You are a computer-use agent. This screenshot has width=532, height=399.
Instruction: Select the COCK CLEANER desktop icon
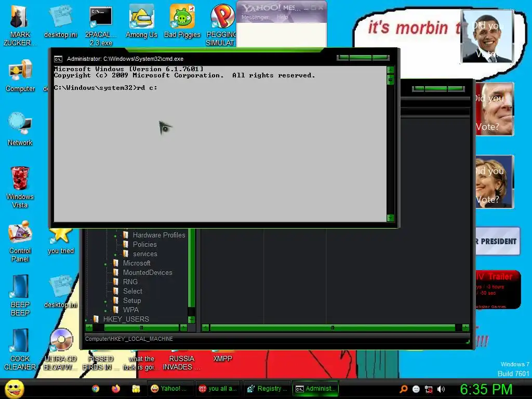coord(20,350)
